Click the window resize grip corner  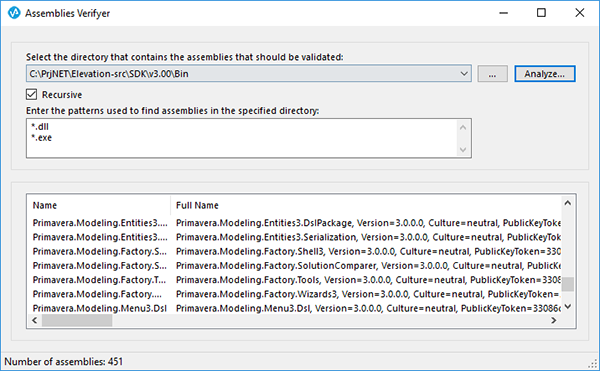593,364
